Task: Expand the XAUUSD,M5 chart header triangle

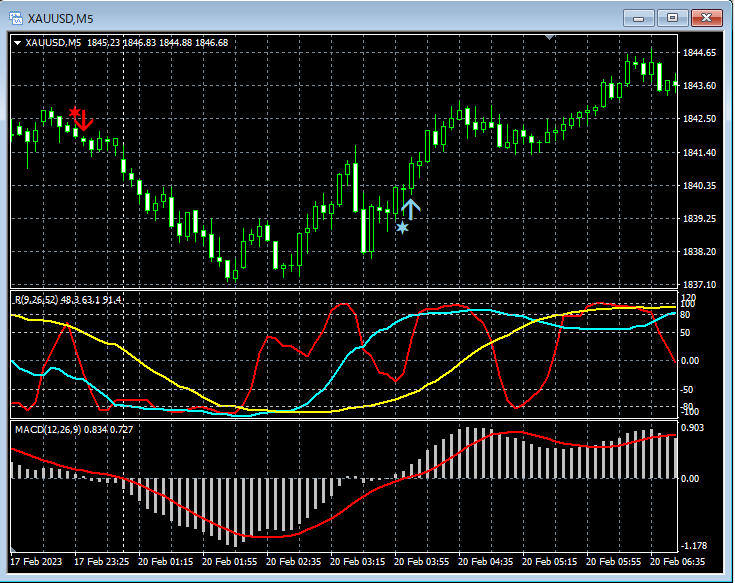Action: [18, 43]
